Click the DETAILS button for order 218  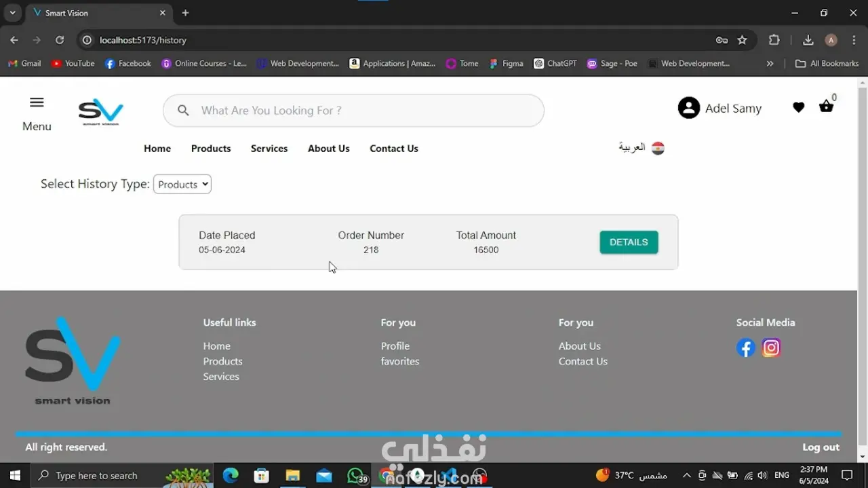click(629, 242)
